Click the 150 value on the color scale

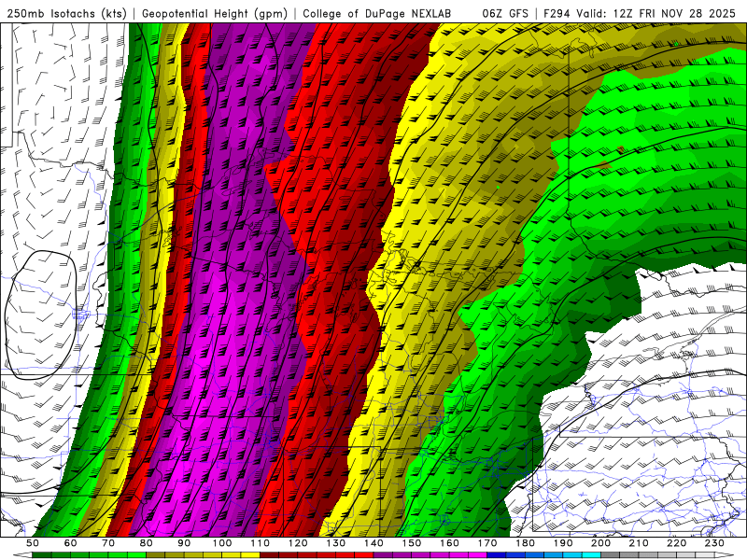coord(412,543)
